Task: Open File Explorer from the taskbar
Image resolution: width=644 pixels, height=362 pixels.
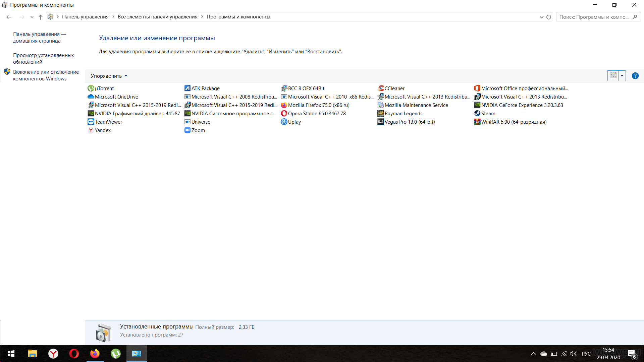Action: [x=33, y=354]
